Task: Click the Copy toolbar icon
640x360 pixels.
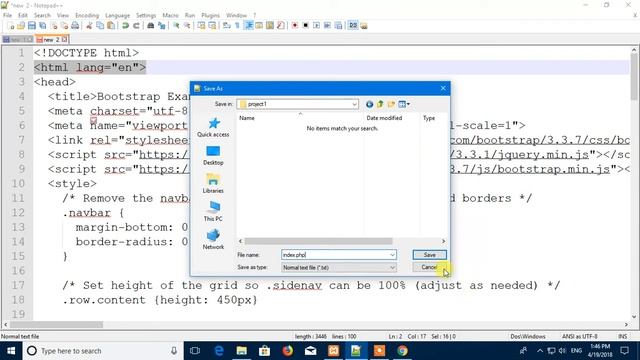Action: click(100, 26)
